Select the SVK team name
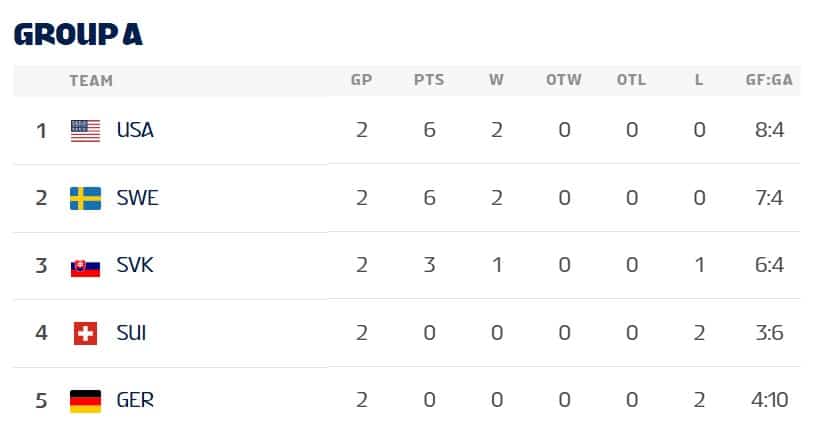The width and height of the screenshot is (814, 430). coord(135,266)
